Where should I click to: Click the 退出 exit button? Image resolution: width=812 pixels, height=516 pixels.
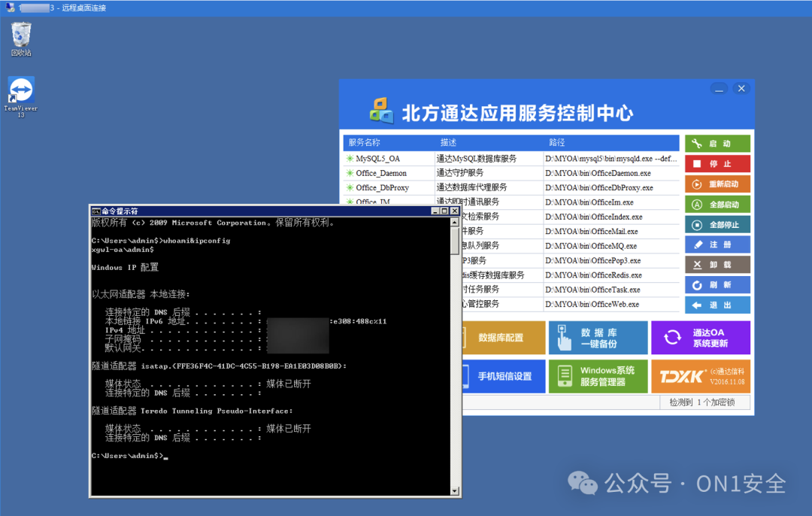click(x=717, y=305)
